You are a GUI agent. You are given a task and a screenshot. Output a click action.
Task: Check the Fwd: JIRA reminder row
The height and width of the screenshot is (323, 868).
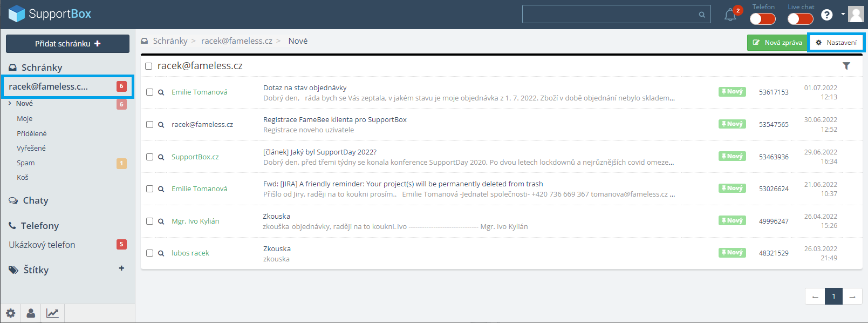point(150,189)
